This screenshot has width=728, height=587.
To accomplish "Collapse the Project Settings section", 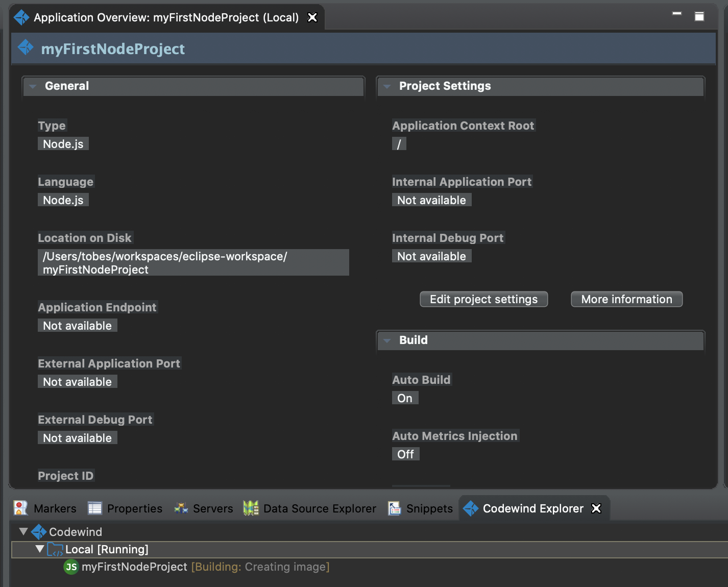I will point(387,86).
